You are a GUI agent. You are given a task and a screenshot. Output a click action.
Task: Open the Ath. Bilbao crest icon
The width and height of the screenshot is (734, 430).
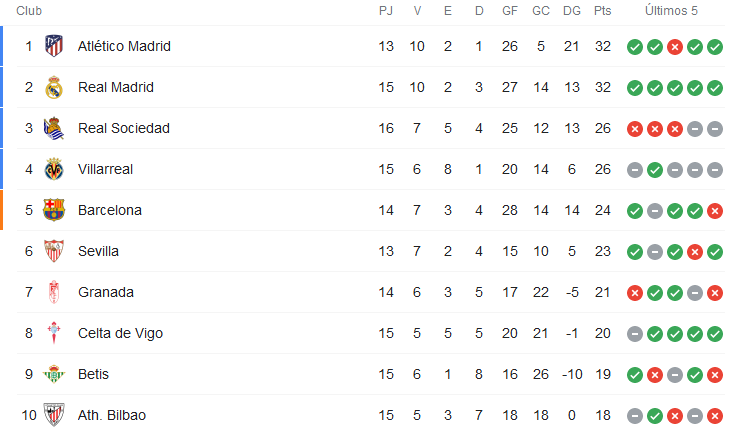point(54,415)
